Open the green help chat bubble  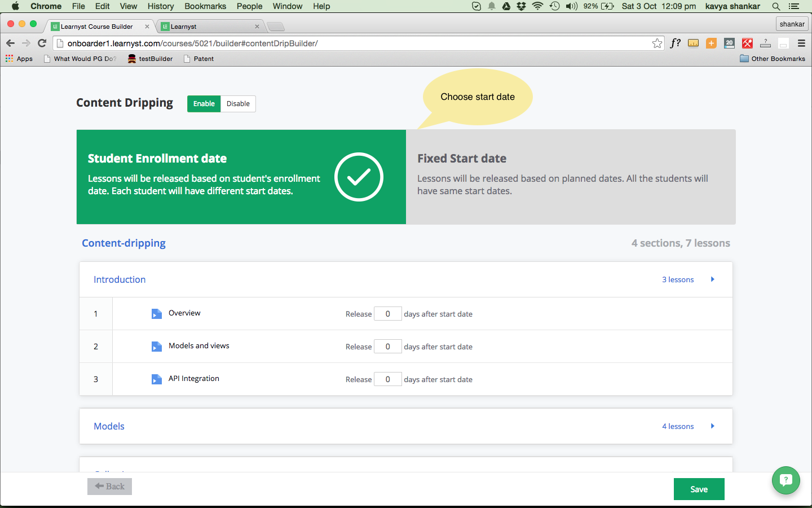(786, 480)
